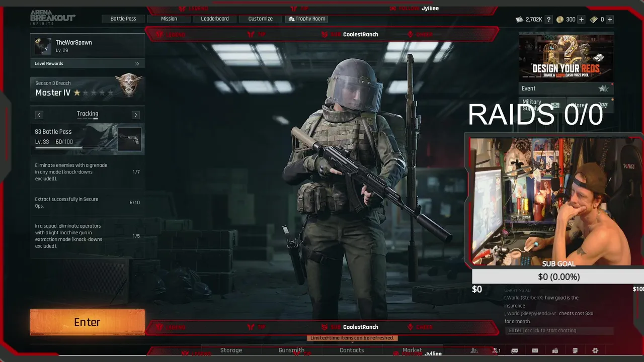This screenshot has width=644, height=362.
Task: Click the S3 Battle Pass progress bar
Action: click(x=59, y=148)
